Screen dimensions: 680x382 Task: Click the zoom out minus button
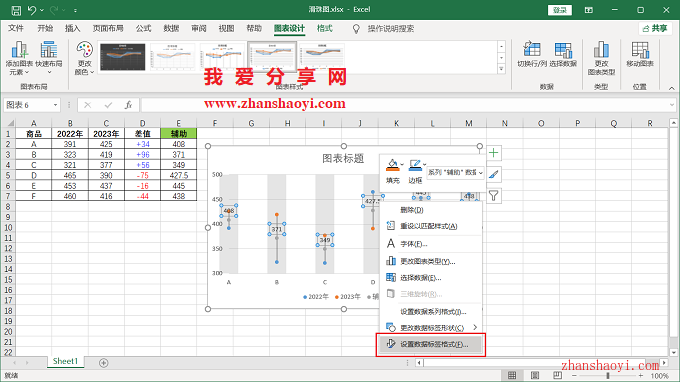[x=574, y=375]
